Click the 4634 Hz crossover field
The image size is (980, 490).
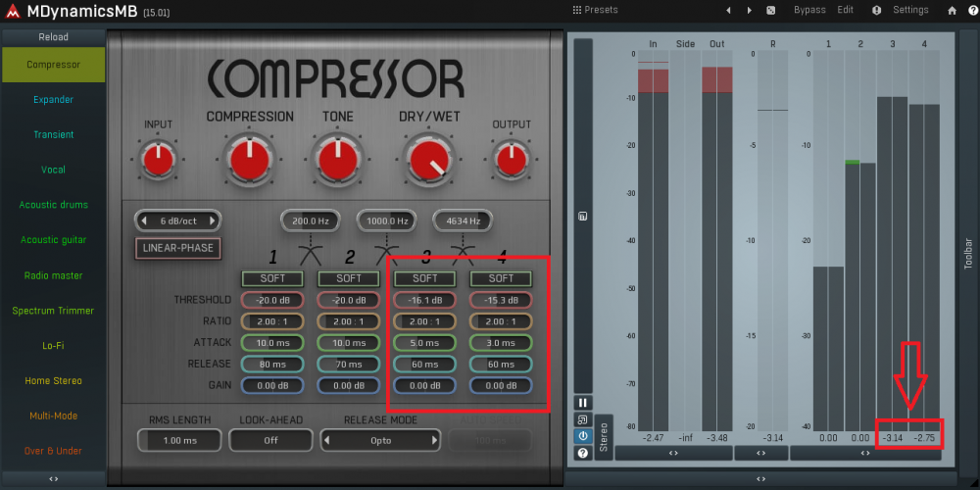click(463, 220)
